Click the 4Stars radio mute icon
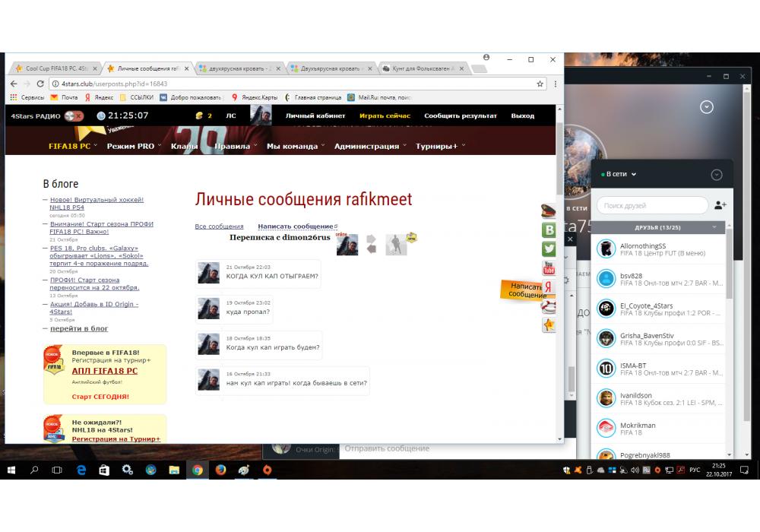Screen dimensions: 760x532 tap(74, 116)
